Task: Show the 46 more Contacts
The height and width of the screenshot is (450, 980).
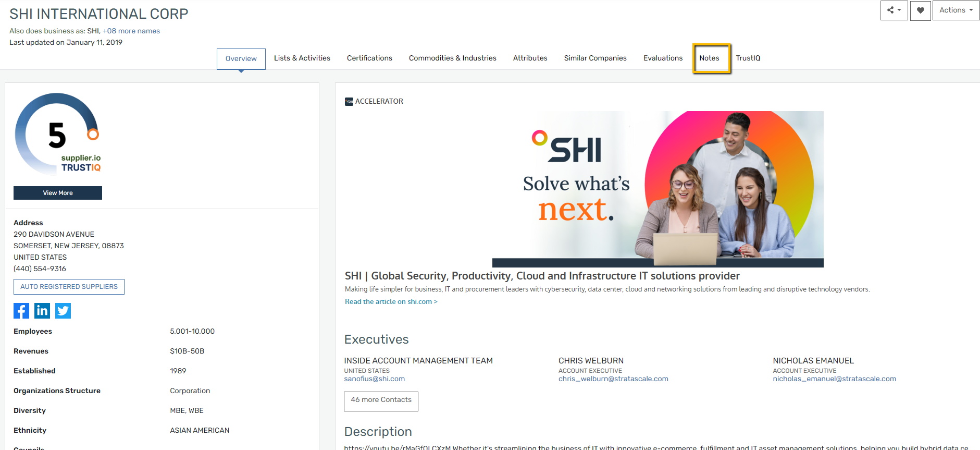Action: pyautogui.click(x=381, y=401)
